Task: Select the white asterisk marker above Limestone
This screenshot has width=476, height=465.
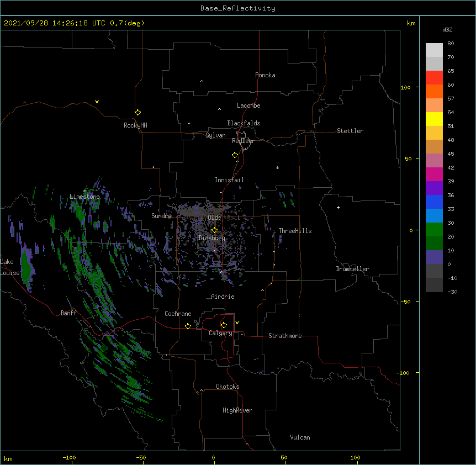Action: 85,191
